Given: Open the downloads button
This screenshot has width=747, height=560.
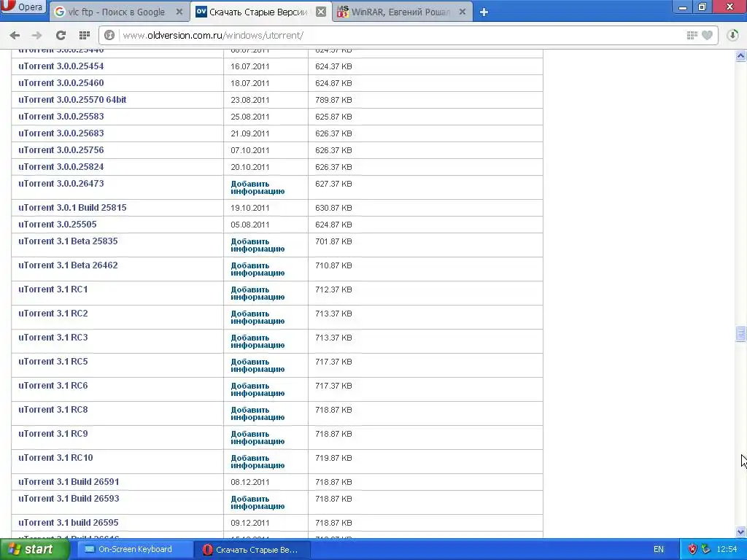Looking at the screenshot, I should point(732,35).
